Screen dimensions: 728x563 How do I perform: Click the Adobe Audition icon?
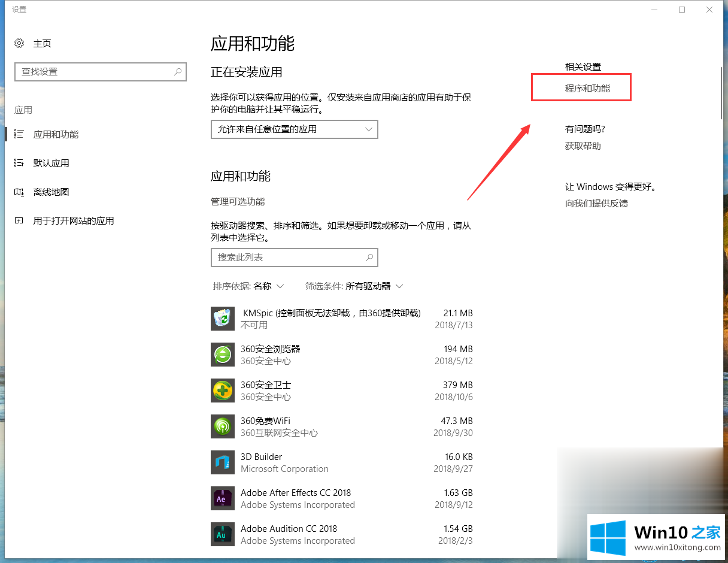(x=223, y=534)
